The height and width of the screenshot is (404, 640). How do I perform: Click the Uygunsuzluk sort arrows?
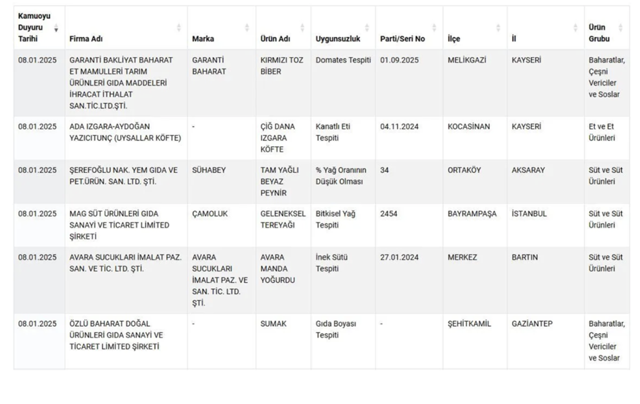pos(368,28)
